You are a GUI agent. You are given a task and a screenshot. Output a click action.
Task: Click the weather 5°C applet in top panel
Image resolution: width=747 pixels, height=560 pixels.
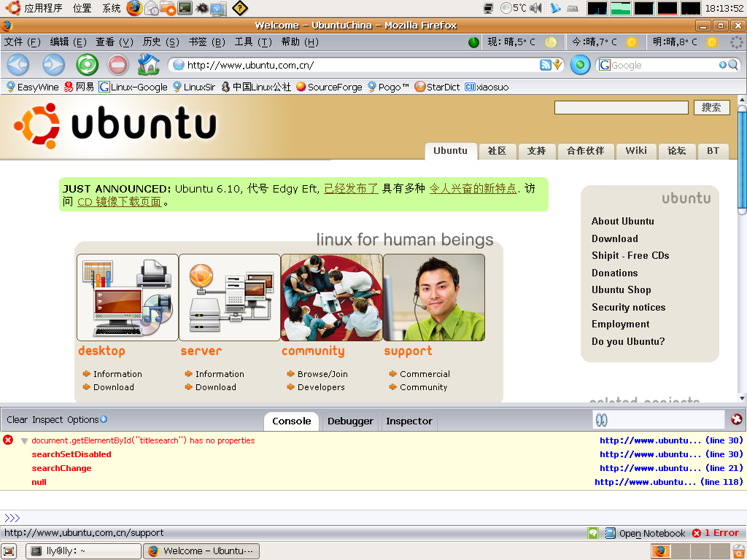(514, 8)
